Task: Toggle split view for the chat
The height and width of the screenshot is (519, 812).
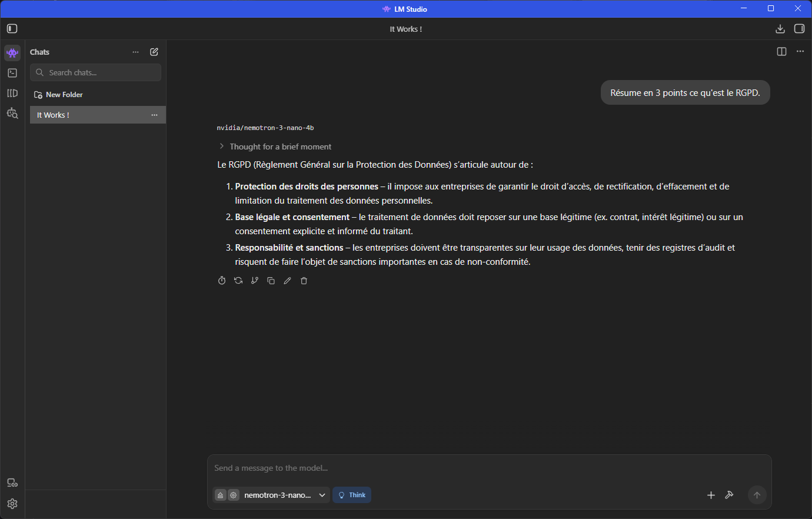Action: pos(781,52)
